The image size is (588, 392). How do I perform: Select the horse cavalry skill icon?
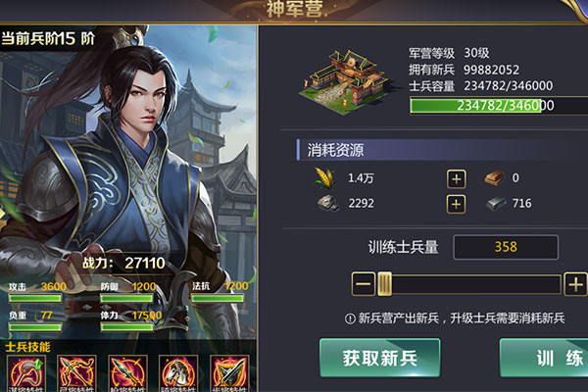point(178,373)
